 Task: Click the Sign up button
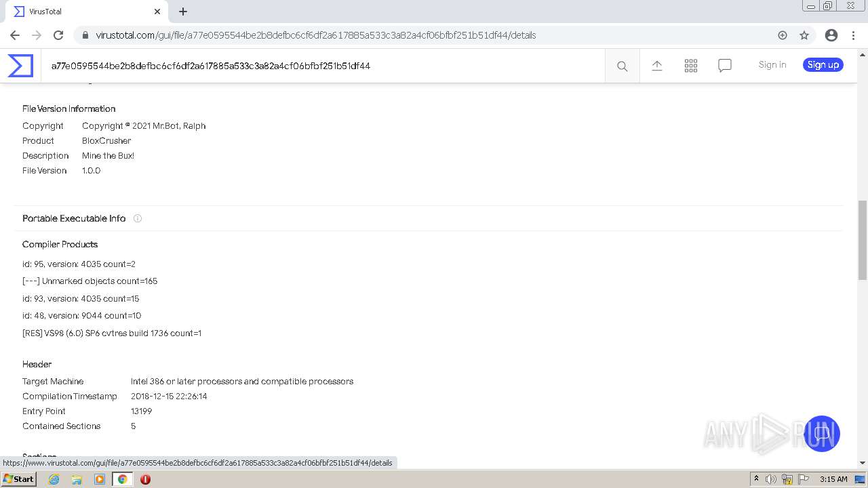pyautogui.click(x=823, y=65)
